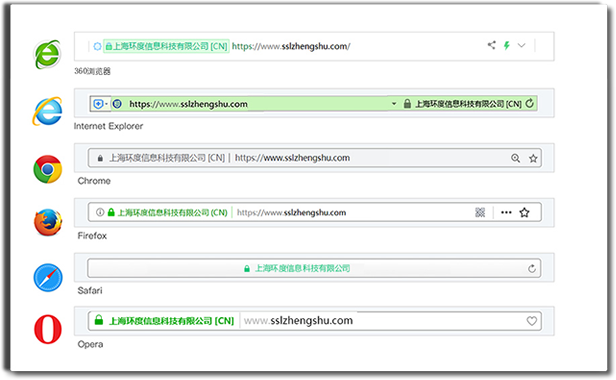Image resolution: width=616 pixels, height=380 pixels.
Task: Click the Chrome label text
Action: 94,181
